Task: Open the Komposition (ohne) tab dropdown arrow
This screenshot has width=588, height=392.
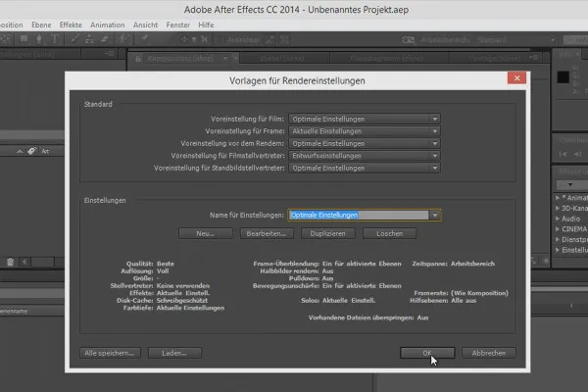Action: 225,59
